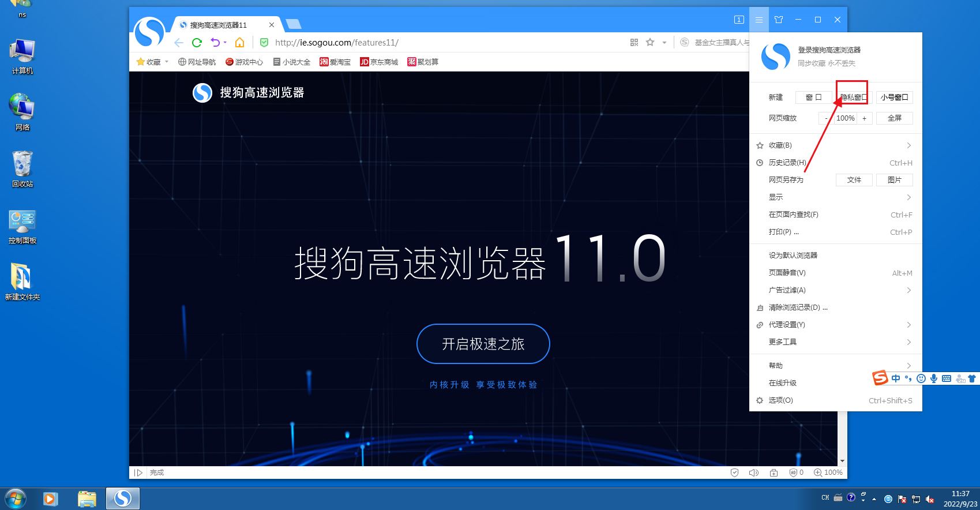Open 清除浏览记录(D) menu item
The width and height of the screenshot is (980, 510).
[x=836, y=307]
